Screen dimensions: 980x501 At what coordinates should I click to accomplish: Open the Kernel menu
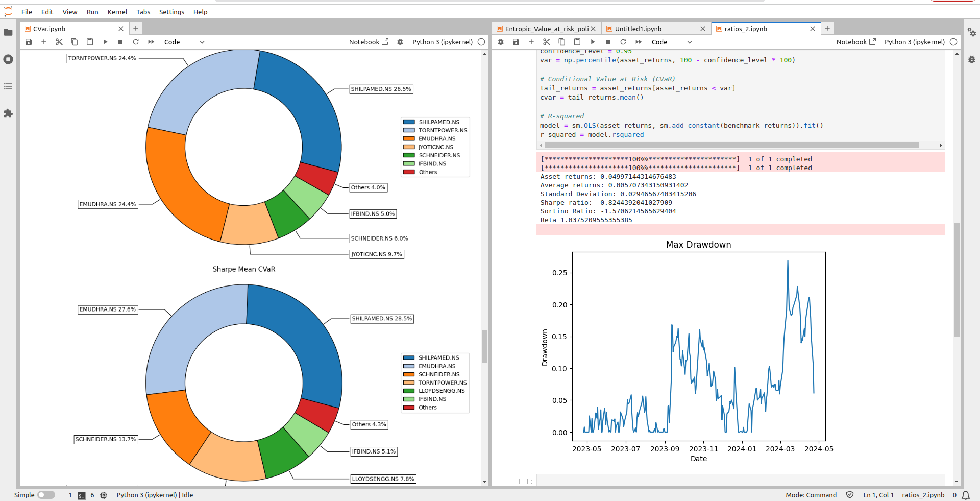point(117,12)
